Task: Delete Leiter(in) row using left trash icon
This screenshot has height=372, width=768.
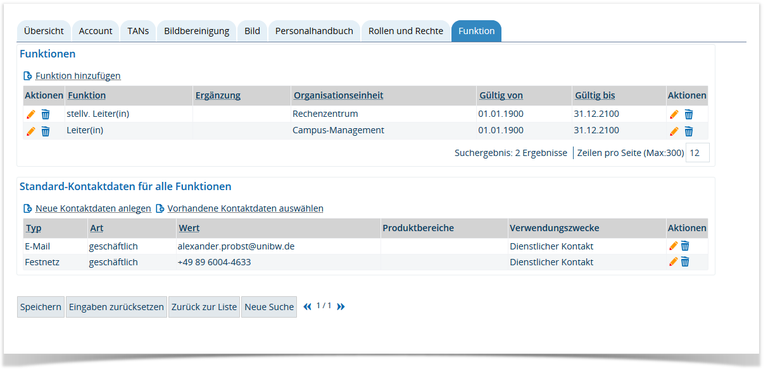Action: click(45, 131)
